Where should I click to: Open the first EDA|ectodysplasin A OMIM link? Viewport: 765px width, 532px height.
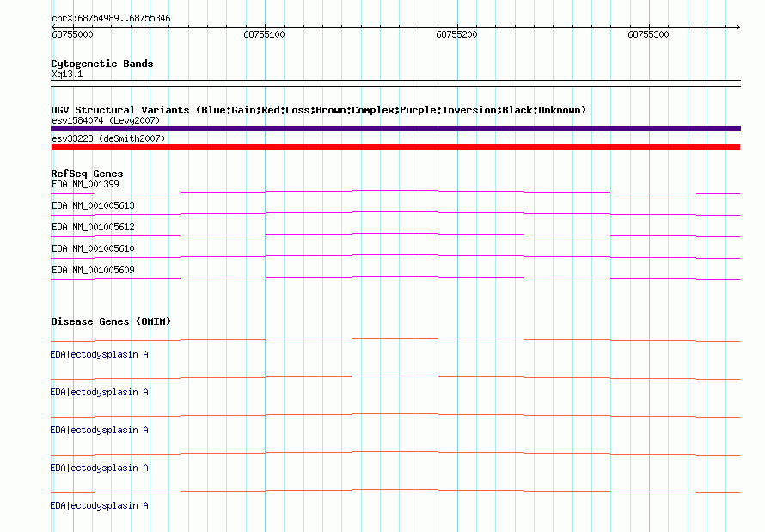click(x=99, y=354)
